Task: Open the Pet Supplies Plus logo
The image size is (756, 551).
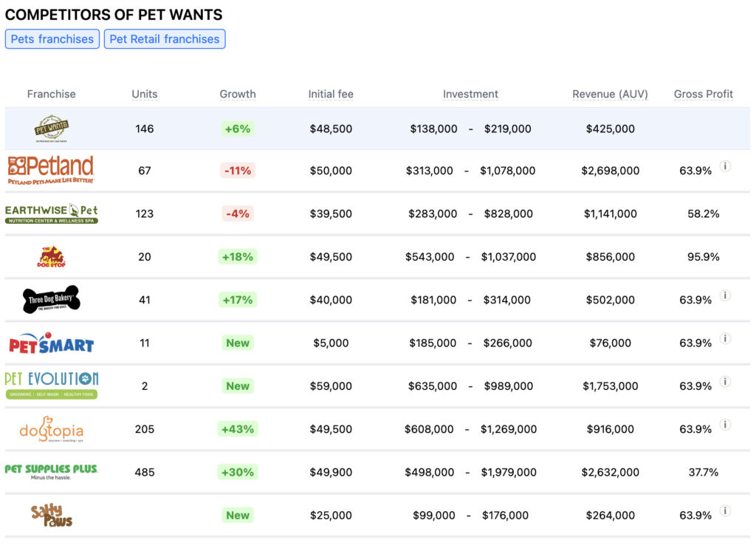Action: 51,472
